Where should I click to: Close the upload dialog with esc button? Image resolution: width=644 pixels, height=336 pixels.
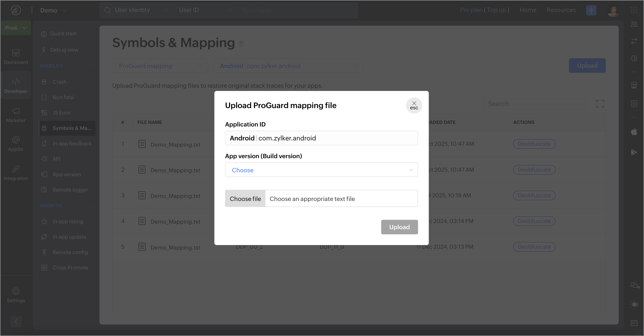tap(414, 105)
